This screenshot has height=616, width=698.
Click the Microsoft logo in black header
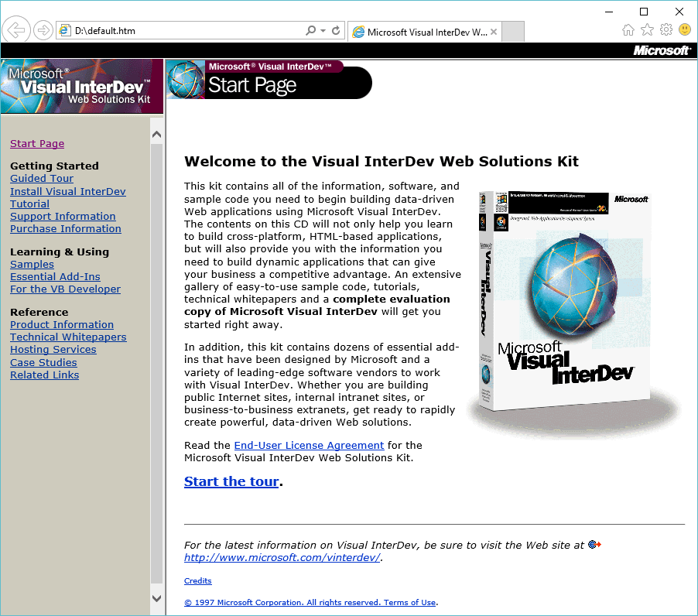(x=662, y=50)
